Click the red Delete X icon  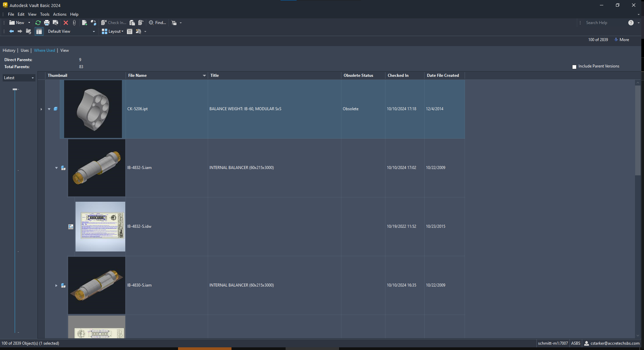(x=66, y=23)
